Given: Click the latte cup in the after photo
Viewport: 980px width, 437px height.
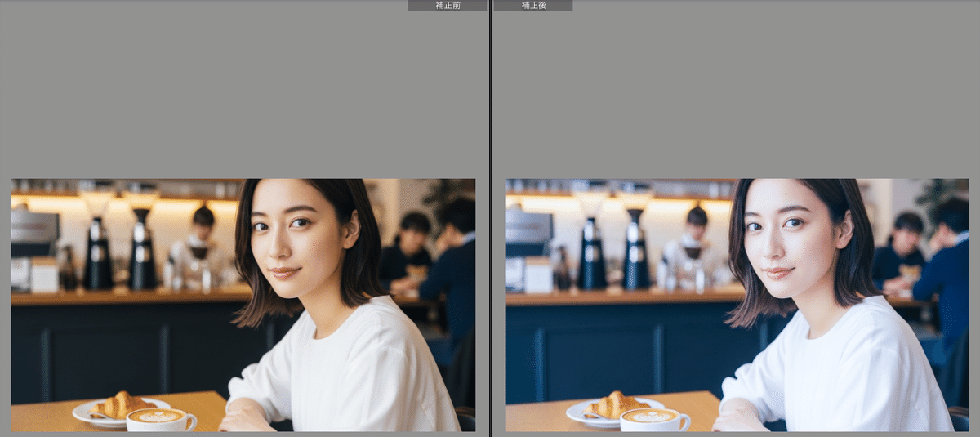Looking at the screenshot, I should tap(653, 420).
